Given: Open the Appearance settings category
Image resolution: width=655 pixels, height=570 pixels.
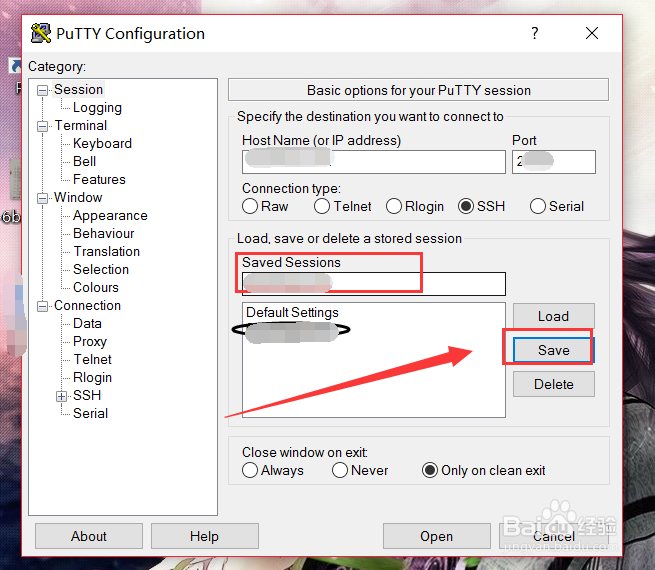Looking at the screenshot, I should click(x=110, y=215).
